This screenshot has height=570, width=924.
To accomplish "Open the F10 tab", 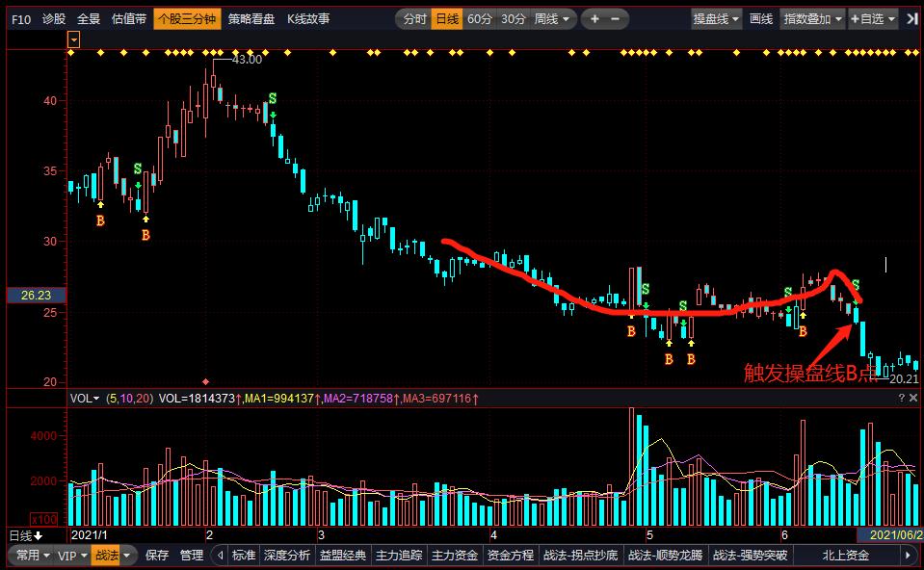I will tap(21, 19).
